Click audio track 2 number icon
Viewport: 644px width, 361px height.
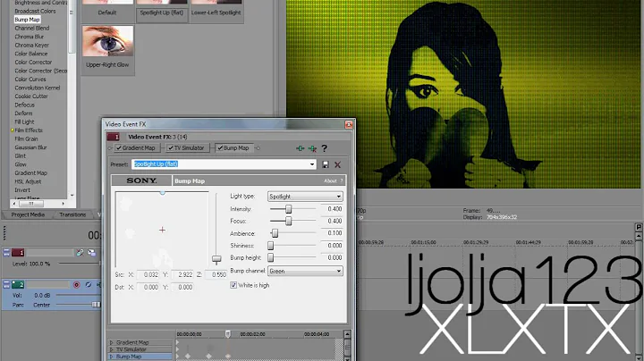click(18, 284)
